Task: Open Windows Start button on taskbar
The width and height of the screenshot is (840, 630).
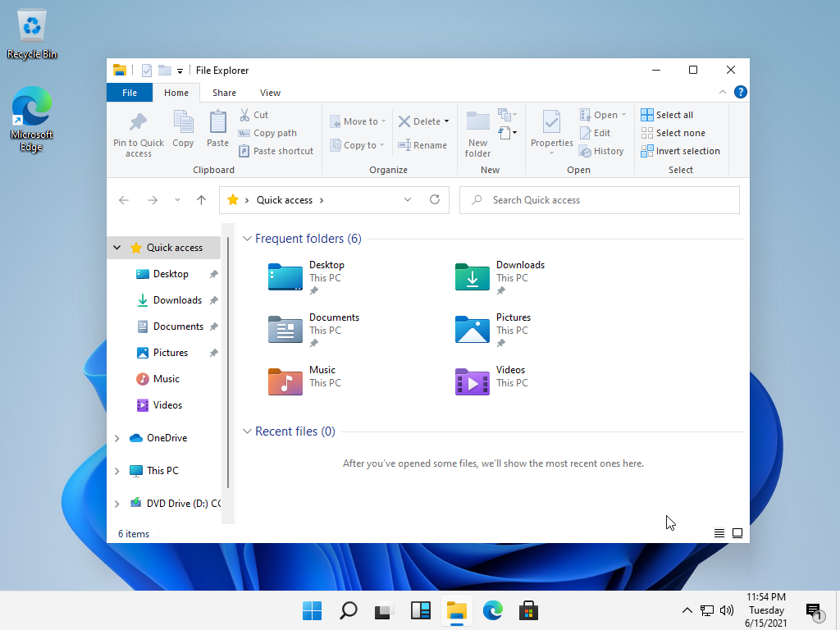Action: [x=313, y=610]
